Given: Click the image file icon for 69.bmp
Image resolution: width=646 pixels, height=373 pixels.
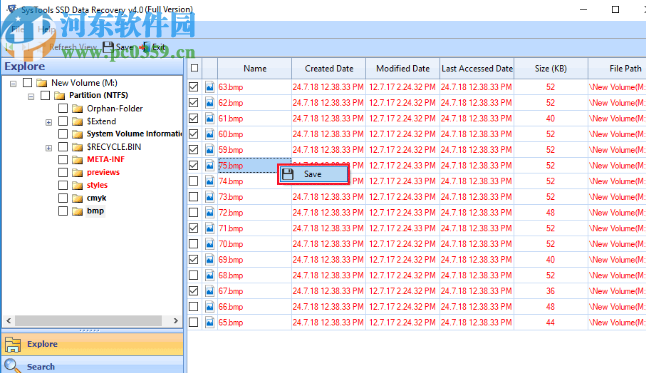Looking at the screenshot, I should point(210,259).
